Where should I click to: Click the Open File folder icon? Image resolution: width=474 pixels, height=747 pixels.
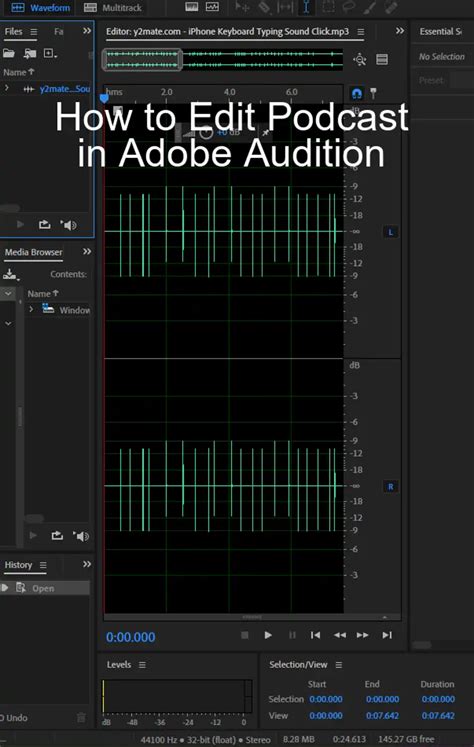(x=9, y=53)
